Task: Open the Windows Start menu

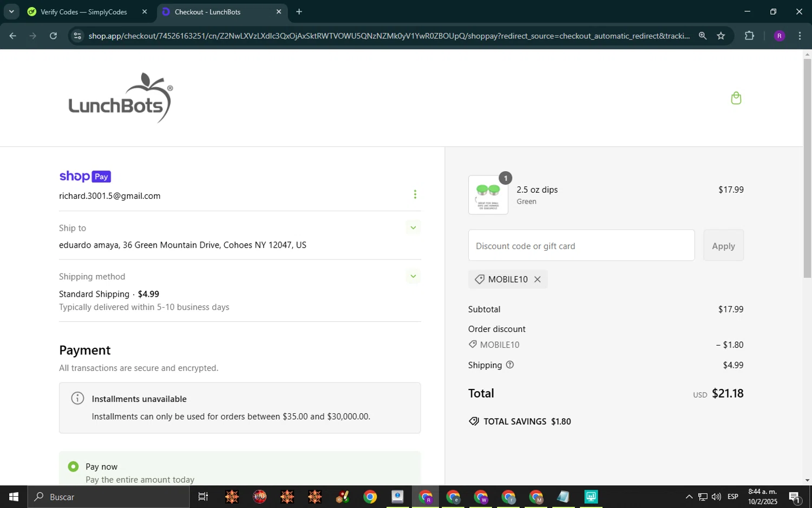Action: (x=14, y=497)
